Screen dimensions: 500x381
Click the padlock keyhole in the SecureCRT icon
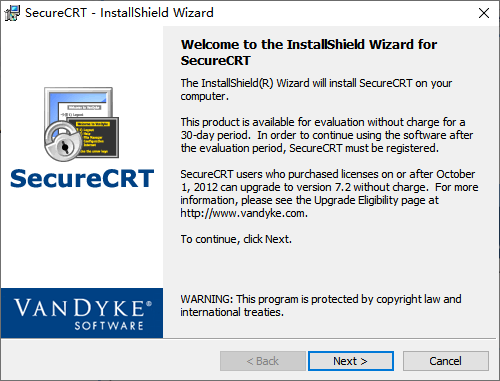coord(64,146)
